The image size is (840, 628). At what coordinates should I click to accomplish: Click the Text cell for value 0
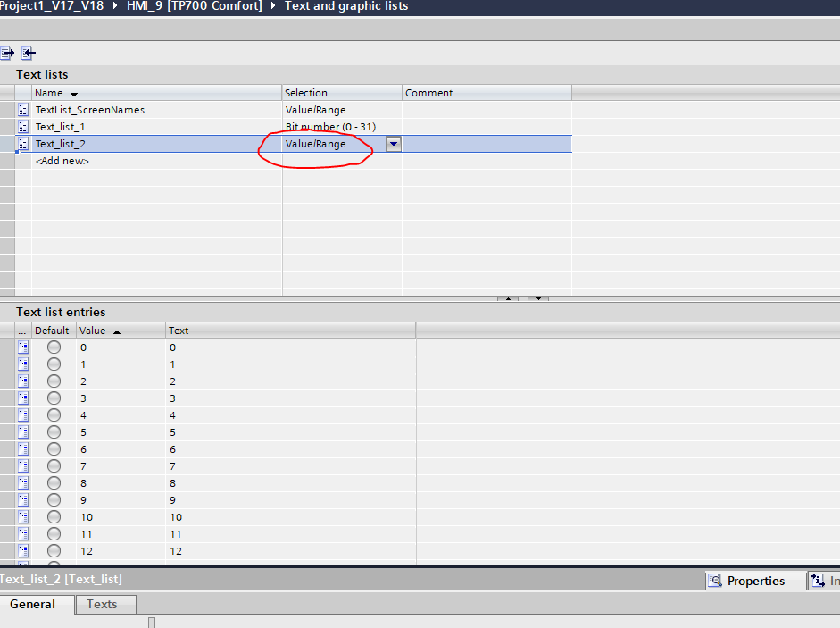291,347
